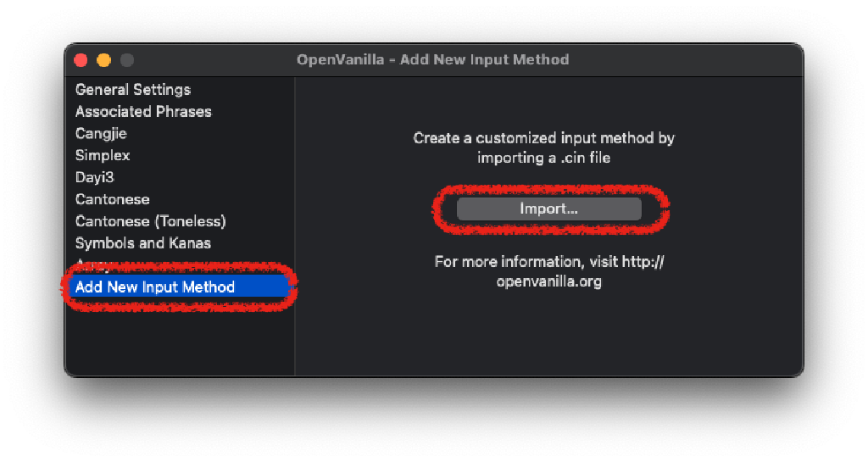Screen dimensions: 868x462
Task: Open Symbols and Kanas settings
Action: pos(142,244)
